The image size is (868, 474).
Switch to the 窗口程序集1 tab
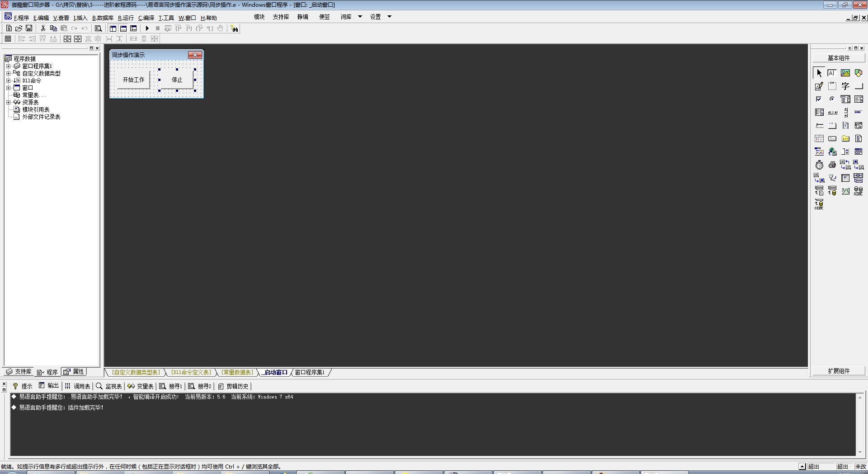(310, 372)
